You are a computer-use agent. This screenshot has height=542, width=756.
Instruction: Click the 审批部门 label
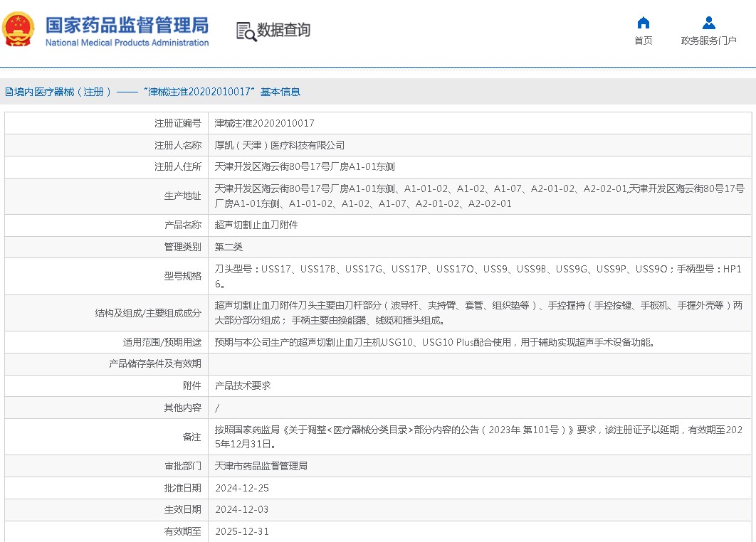click(183, 466)
